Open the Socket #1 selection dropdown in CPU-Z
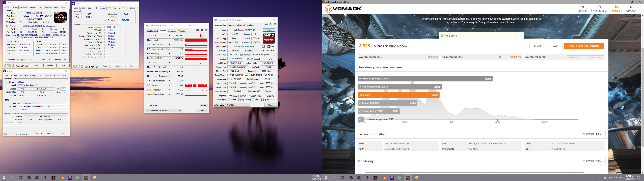This screenshot has height=181, width=644. 24,60
